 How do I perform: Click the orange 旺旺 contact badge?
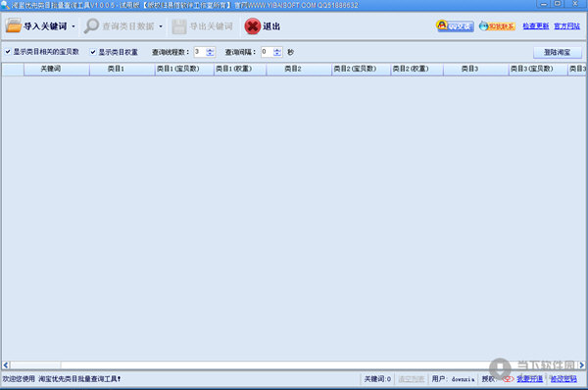[497, 26]
